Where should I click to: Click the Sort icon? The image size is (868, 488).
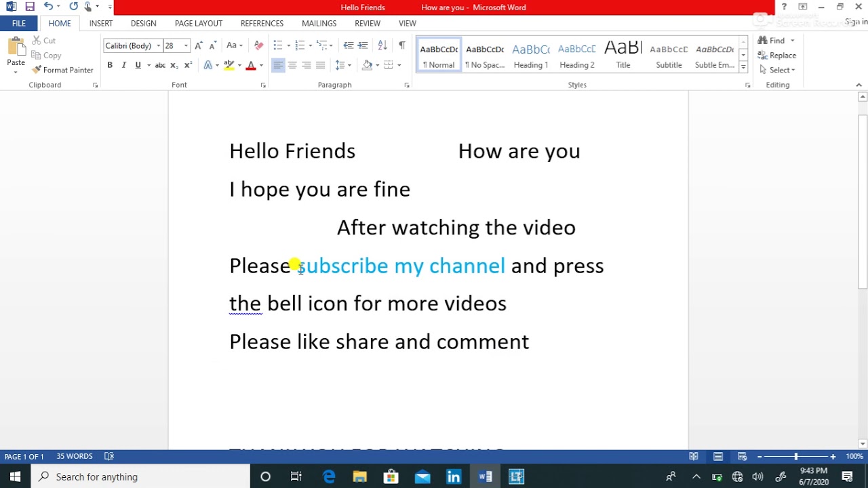pyautogui.click(x=382, y=45)
